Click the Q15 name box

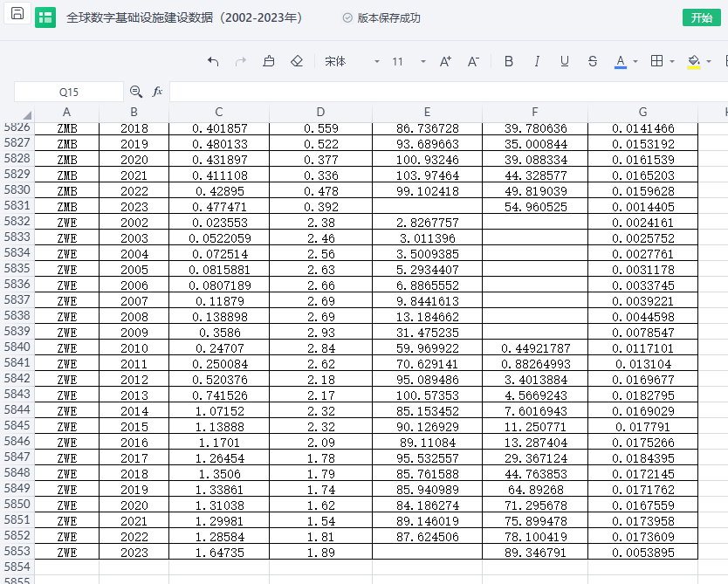[x=69, y=92]
